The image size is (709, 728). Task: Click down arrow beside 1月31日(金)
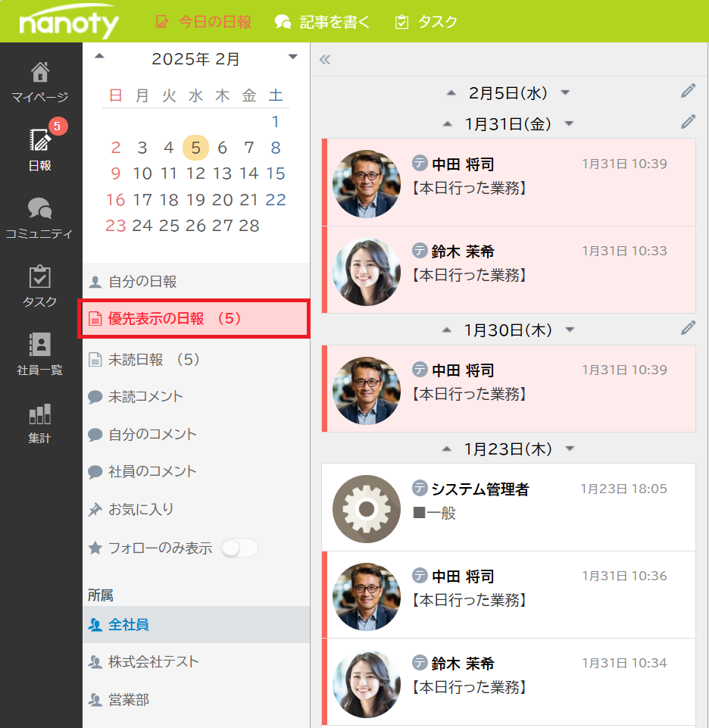(x=569, y=123)
